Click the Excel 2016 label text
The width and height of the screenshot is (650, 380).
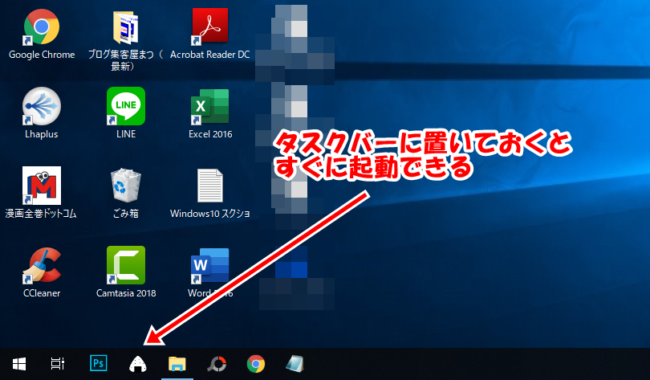pos(210,134)
